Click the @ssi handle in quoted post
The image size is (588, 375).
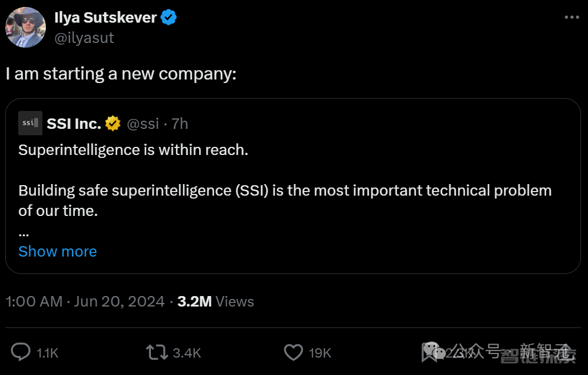pyautogui.click(x=143, y=124)
